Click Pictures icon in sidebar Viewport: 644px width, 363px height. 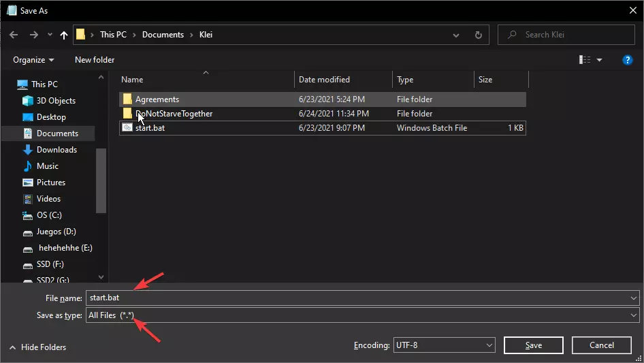pyautogui.click(x=27, y=183)
